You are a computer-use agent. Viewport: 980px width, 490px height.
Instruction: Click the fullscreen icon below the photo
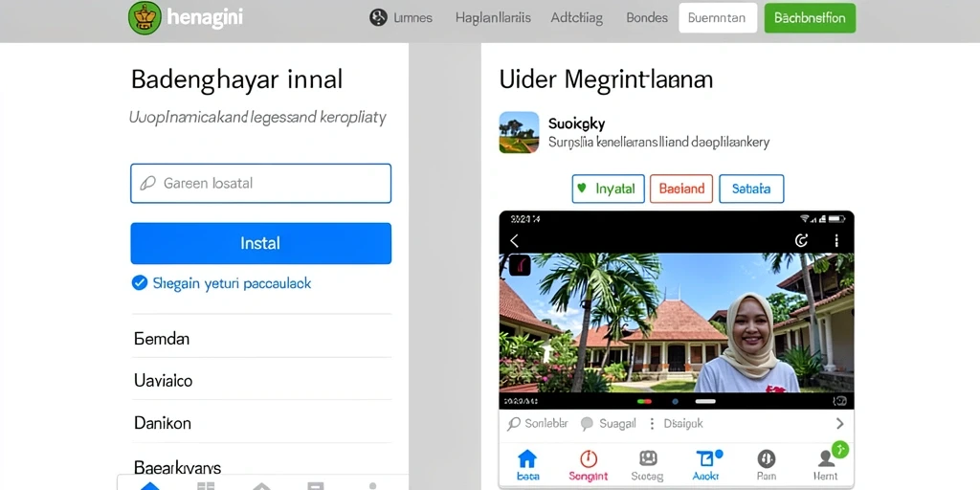point(840,401)
